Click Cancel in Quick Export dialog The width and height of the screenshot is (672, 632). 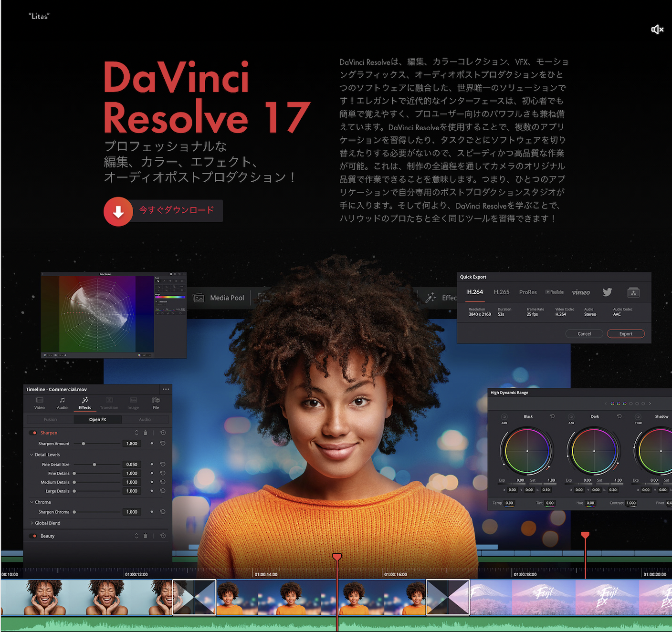click(584, 334)
